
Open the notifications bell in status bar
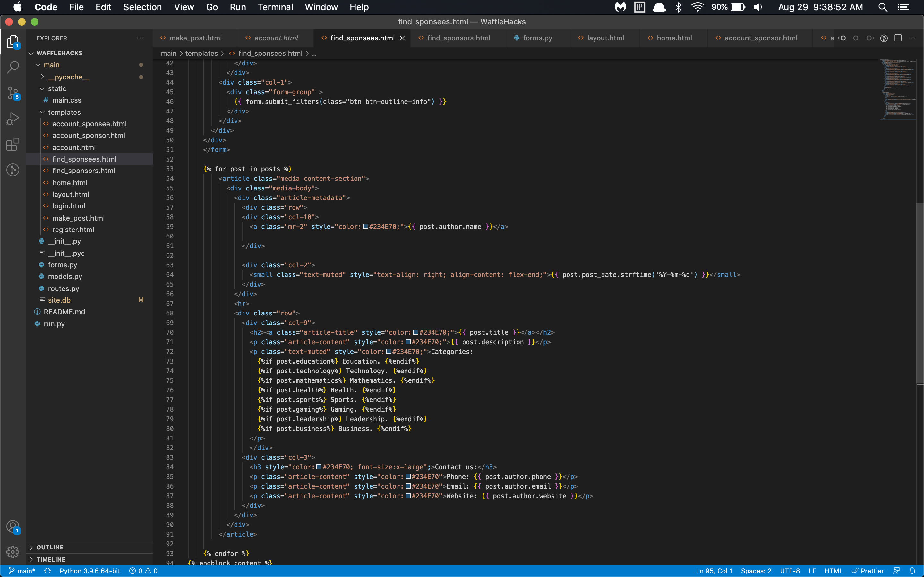(x=912, y=571)
